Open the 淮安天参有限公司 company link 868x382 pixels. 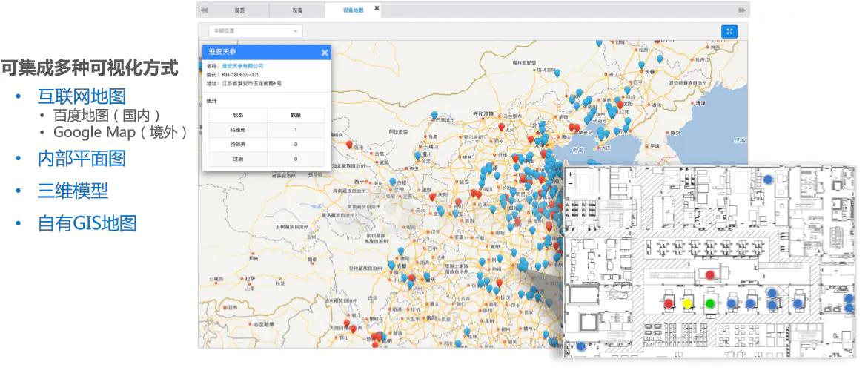click(242, 66)
